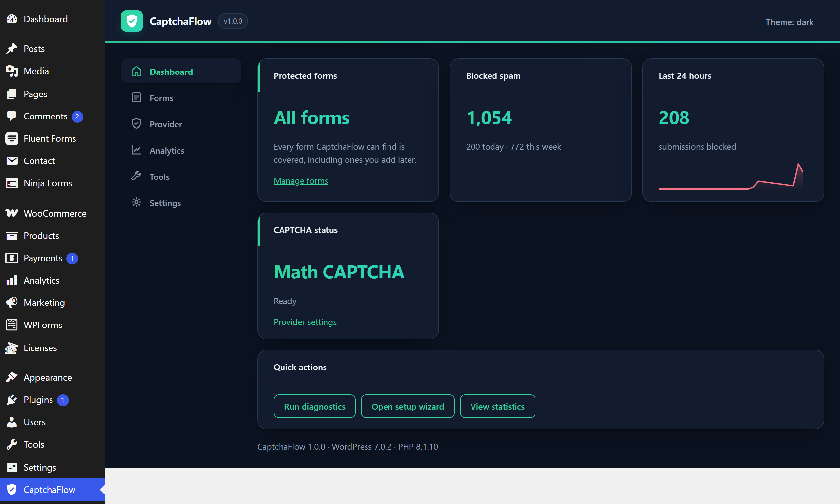Click the Provider shield icon in plugin nav
This screenshot has height=504, width=840.
(136, 124)
